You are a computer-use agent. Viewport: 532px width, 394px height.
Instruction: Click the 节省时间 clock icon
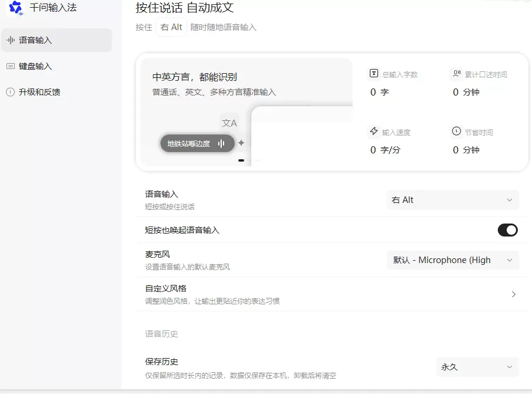[x=457, y=131]
